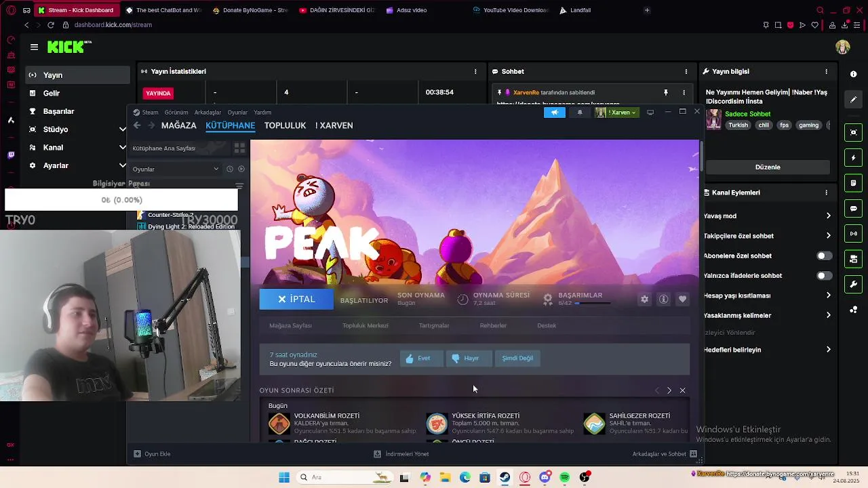
Task: Click Evet to recommend the game
Action: pyautogui.click(x=421, y=358)
